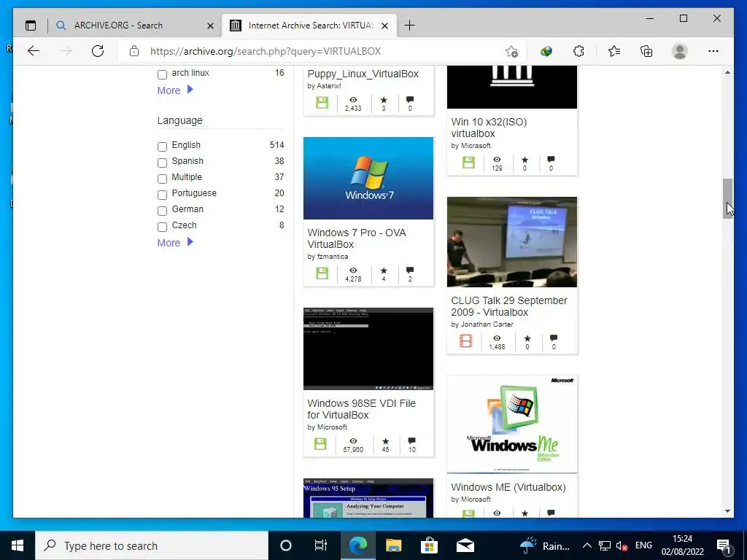Show hidden system tray icons

coord(587,545)
